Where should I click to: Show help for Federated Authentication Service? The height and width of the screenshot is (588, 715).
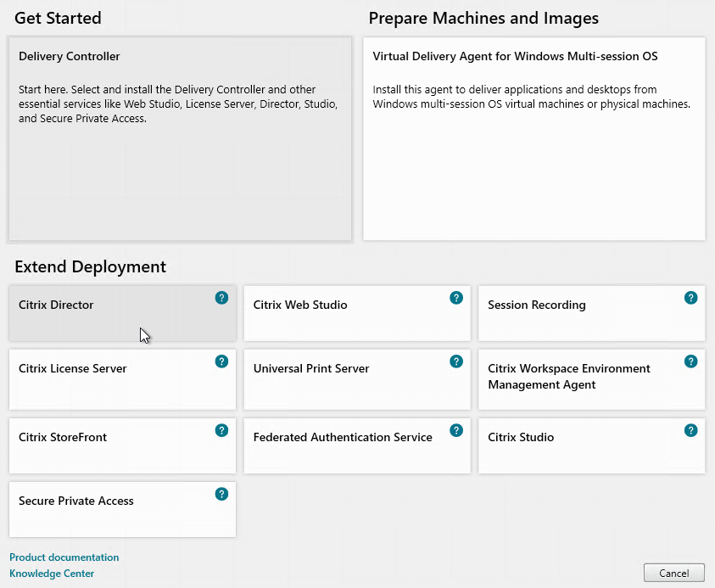(456, 430)
